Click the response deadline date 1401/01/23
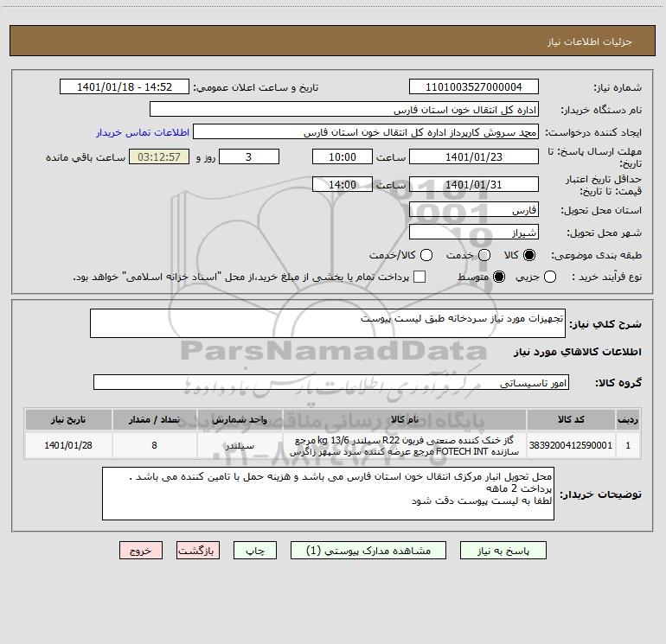The width and height of the screenshot is (666, 644). pyautogui.click(x=474, y=156)
